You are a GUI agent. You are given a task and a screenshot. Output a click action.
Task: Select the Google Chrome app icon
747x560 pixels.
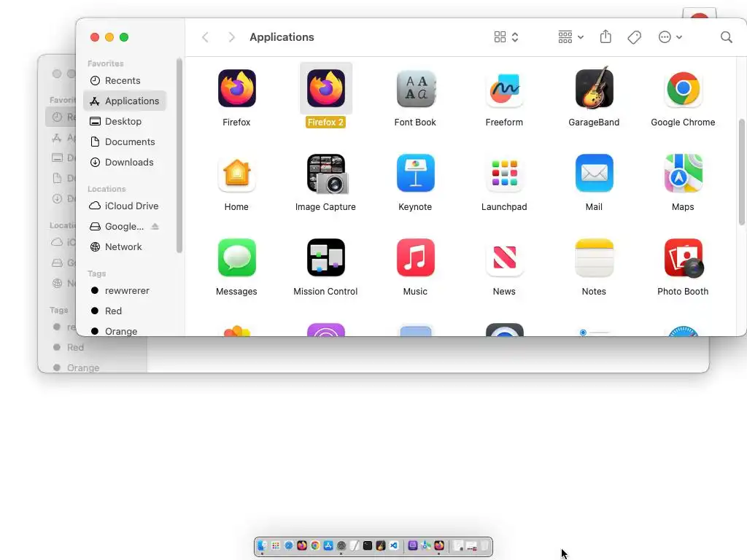tap(683, 88)
